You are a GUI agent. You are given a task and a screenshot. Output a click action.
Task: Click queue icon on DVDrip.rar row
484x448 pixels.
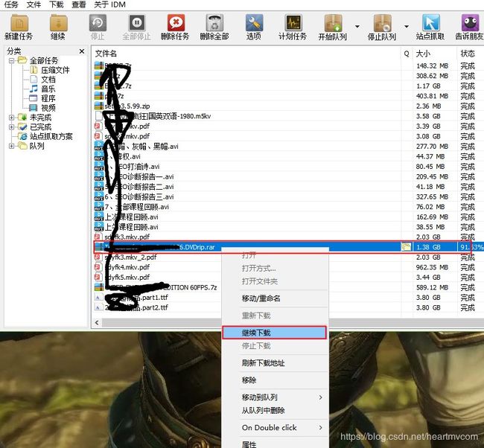click(x=406, y=247)
